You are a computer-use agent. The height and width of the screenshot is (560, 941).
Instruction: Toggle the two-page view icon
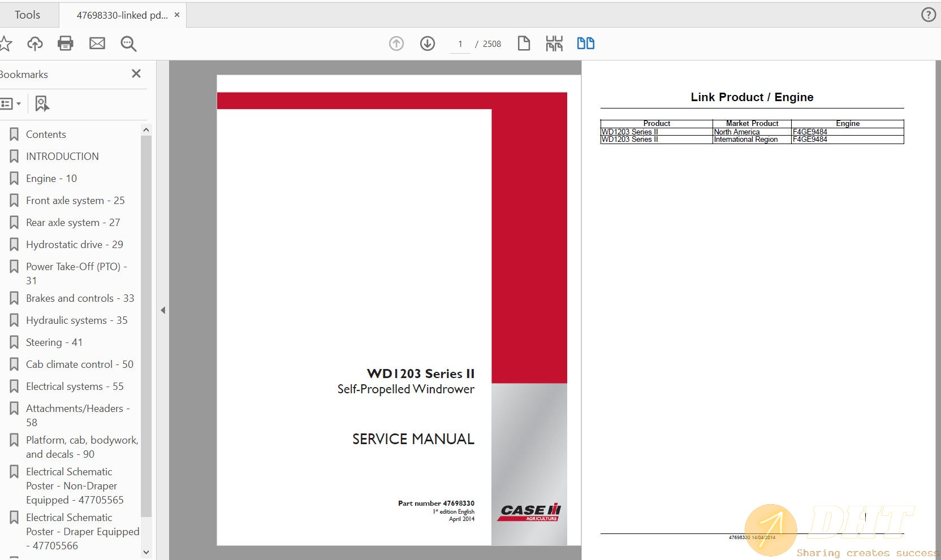[585, 44]
